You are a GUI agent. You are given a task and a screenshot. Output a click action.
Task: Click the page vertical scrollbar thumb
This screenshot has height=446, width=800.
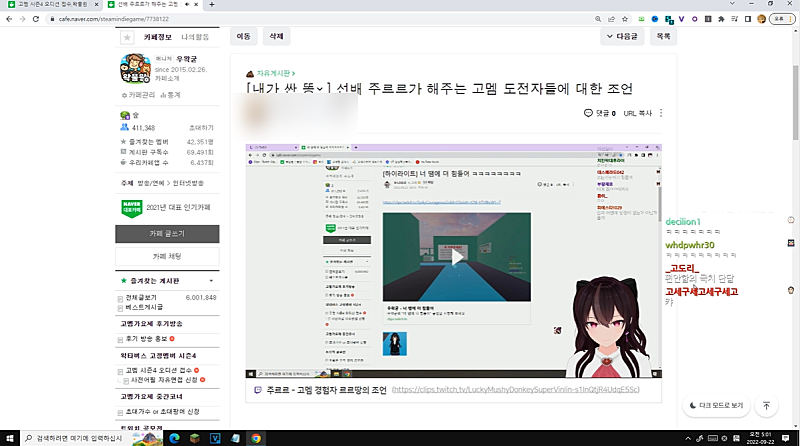point(795,102)
